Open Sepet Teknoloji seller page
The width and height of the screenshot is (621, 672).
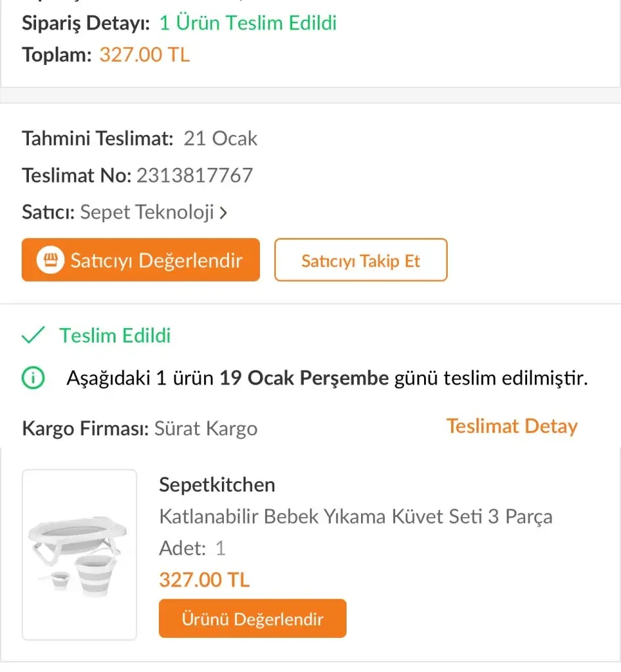click(147, 212)
